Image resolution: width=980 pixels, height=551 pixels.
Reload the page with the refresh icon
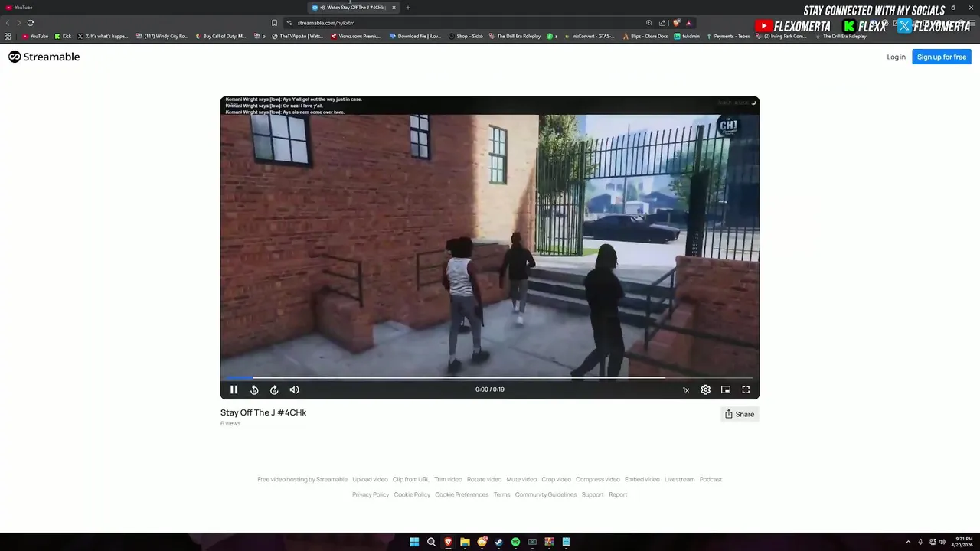pos(31,23)
